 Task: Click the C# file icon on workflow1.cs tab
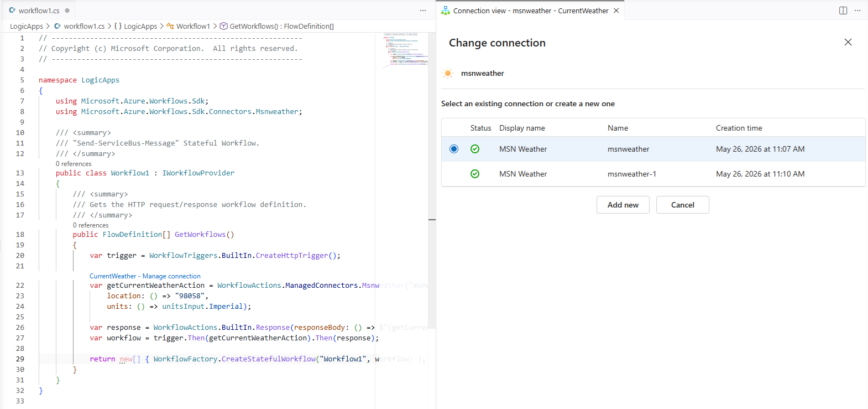[12, 11]
